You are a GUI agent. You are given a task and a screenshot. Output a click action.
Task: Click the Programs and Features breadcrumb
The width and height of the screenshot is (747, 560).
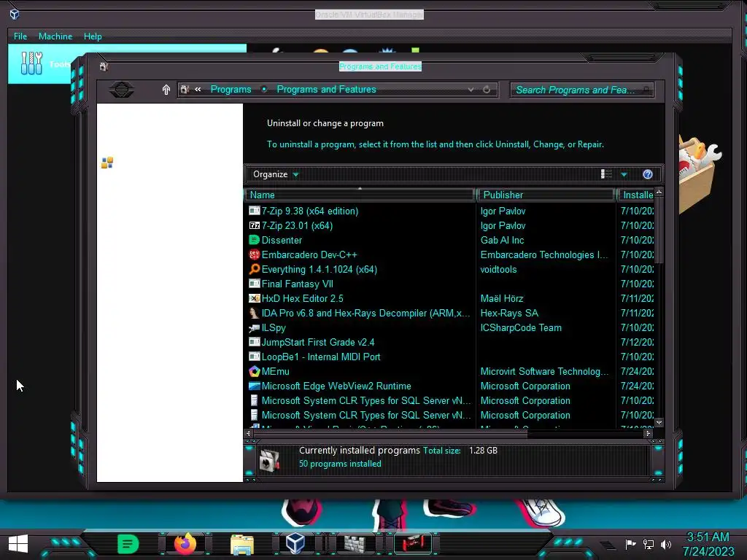click(326, 90)
